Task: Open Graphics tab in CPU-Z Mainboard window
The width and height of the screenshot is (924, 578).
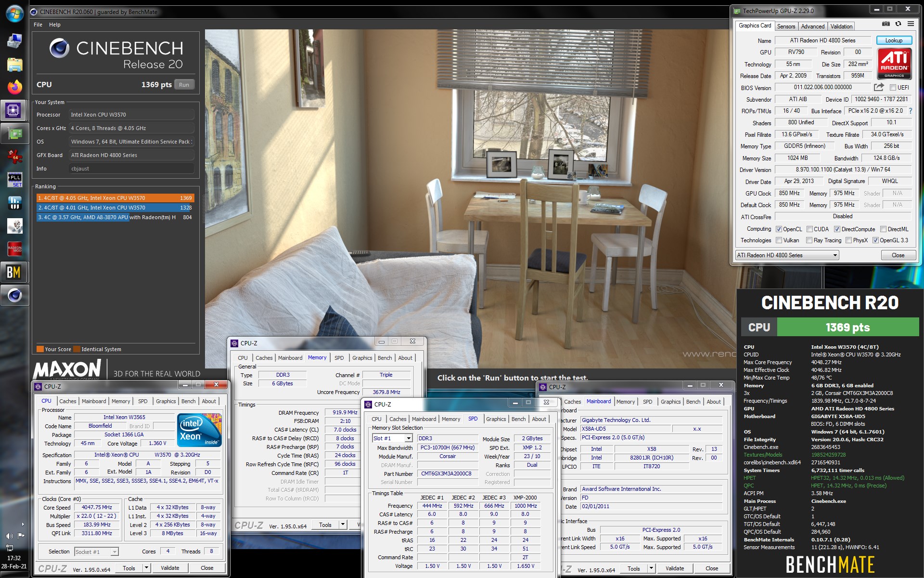Action: click(671, 402)
